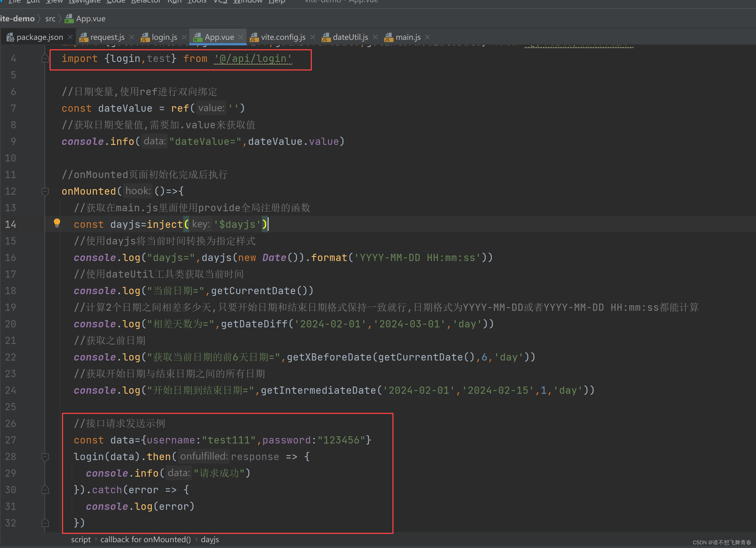The width and height of the screenshot is (756, 548).
Task: Click the request.js JS file icon
Action: click(84, 37)
